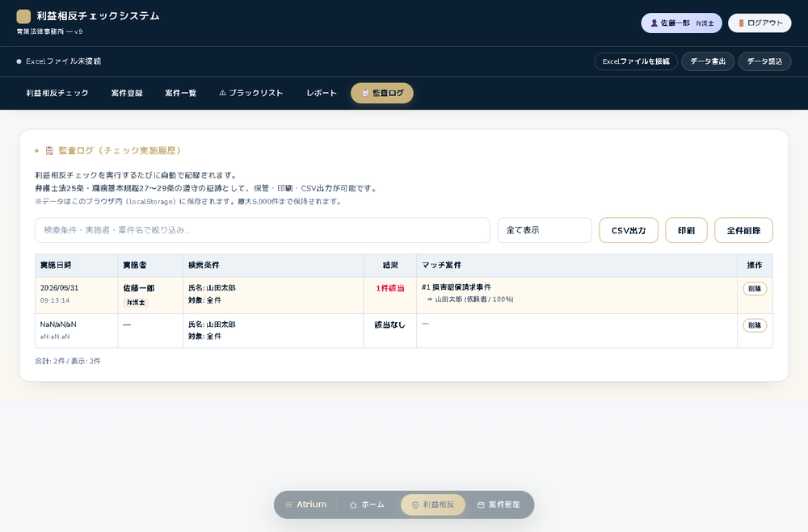Delete the 2026/05/31 log row
The image size is (808, 532).
(x=755, y=289)
